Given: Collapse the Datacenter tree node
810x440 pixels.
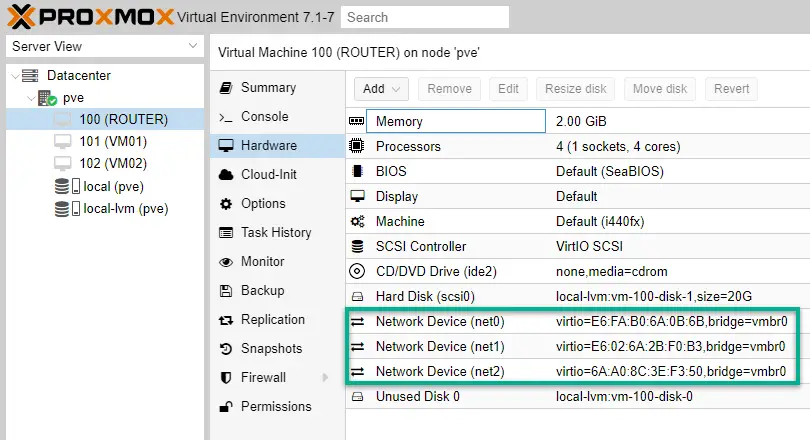Looking at the screenshot, I should click(15, 76).
